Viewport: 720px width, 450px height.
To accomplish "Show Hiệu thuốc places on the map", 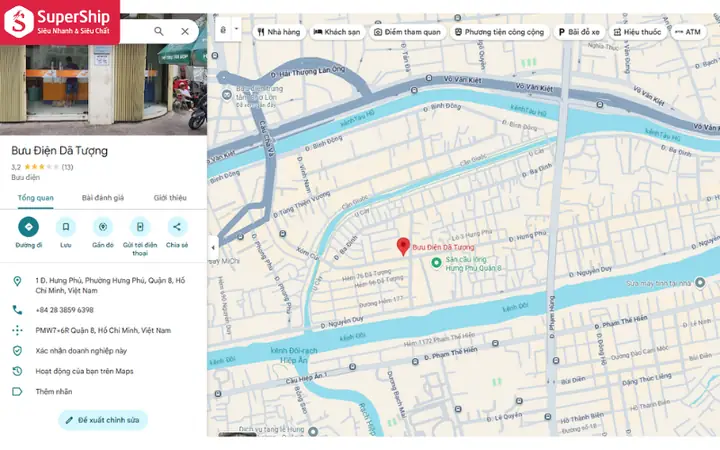I will point(638,32).
